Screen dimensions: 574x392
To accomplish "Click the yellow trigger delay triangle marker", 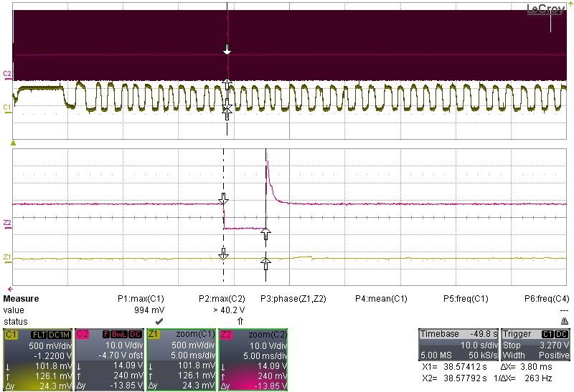I will (x=14, y=143).
